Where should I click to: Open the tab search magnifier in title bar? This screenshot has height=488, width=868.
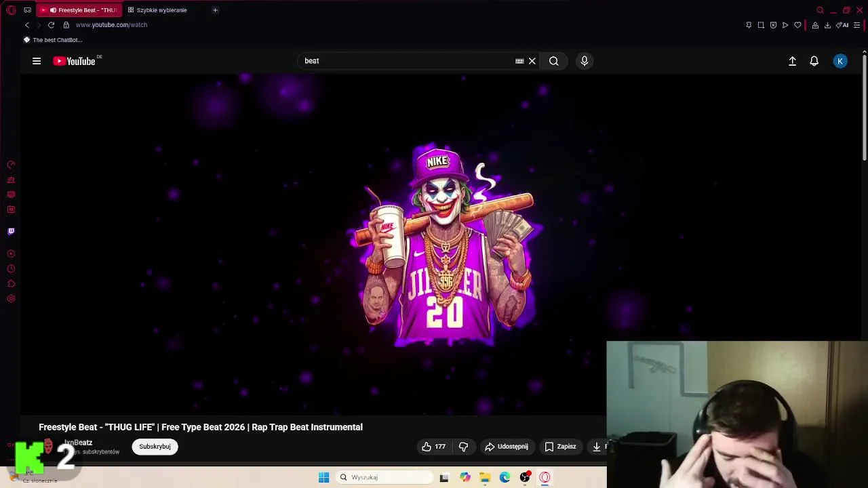click(820, 10)
